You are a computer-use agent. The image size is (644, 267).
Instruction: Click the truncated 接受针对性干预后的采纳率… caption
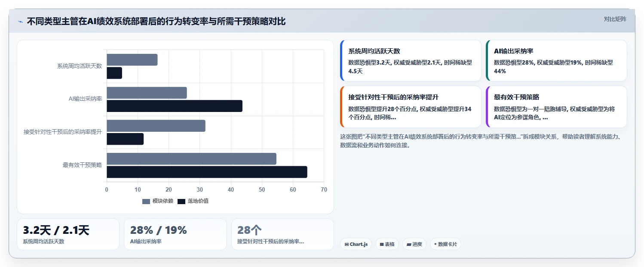(x=270, y=242)
